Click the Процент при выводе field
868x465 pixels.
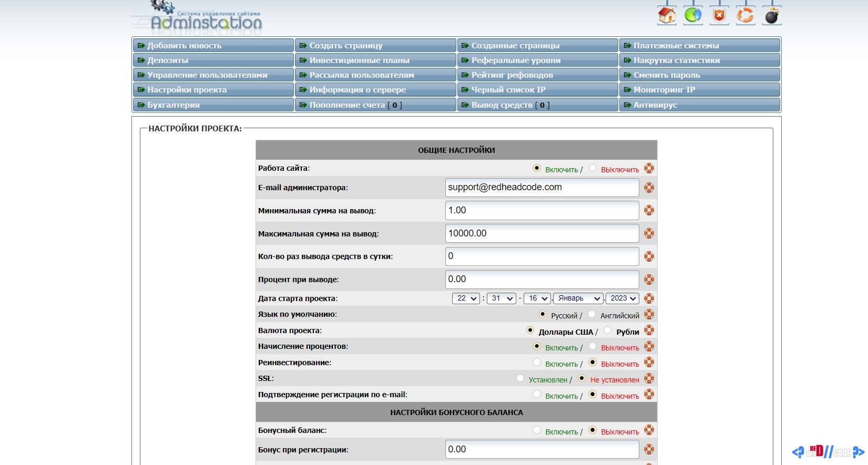(542, 280)
